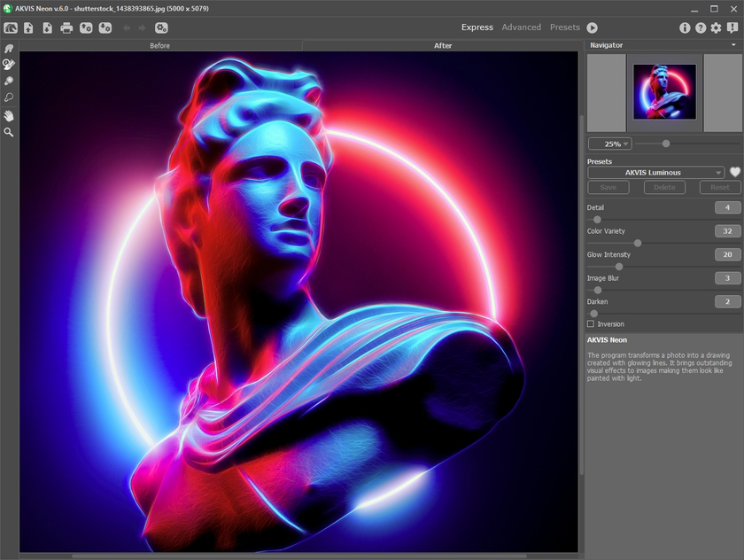Open the AKVIS Luminous preset dropdown

point(656,173)
